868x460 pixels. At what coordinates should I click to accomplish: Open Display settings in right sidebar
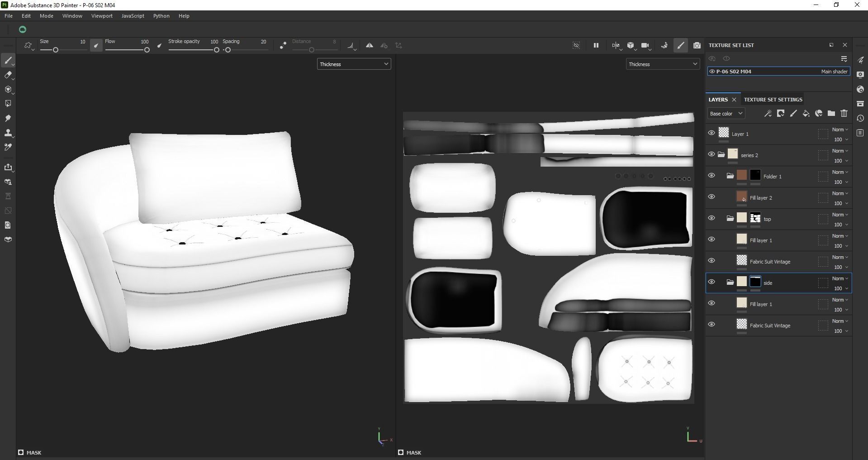pyautogui.click(x=860, y=75)
